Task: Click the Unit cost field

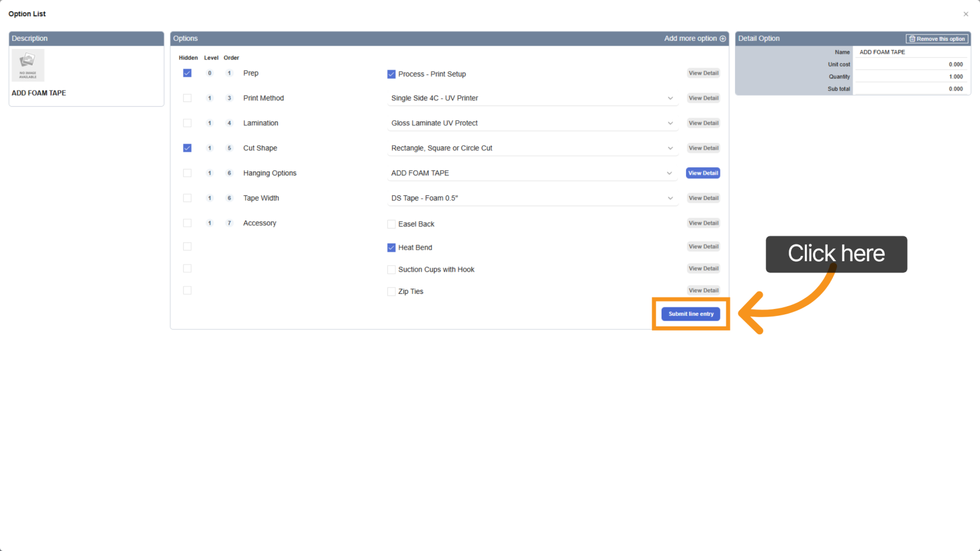Action: [910, 64]
